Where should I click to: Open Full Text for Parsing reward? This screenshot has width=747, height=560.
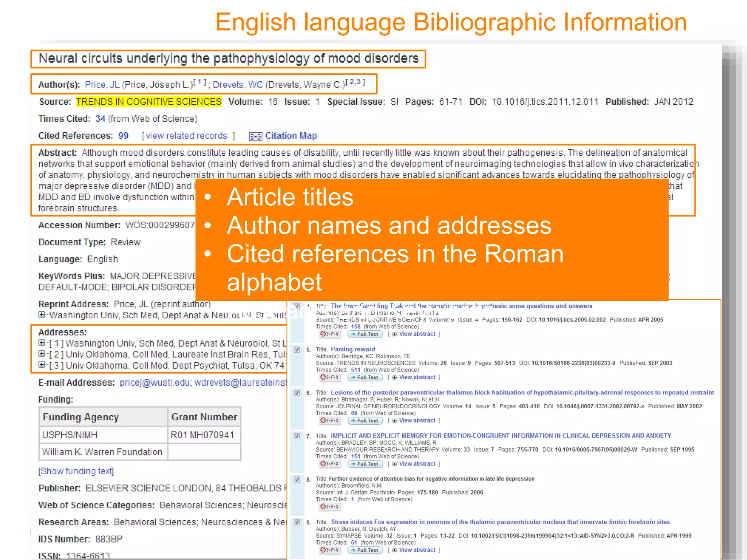point(365,377)
